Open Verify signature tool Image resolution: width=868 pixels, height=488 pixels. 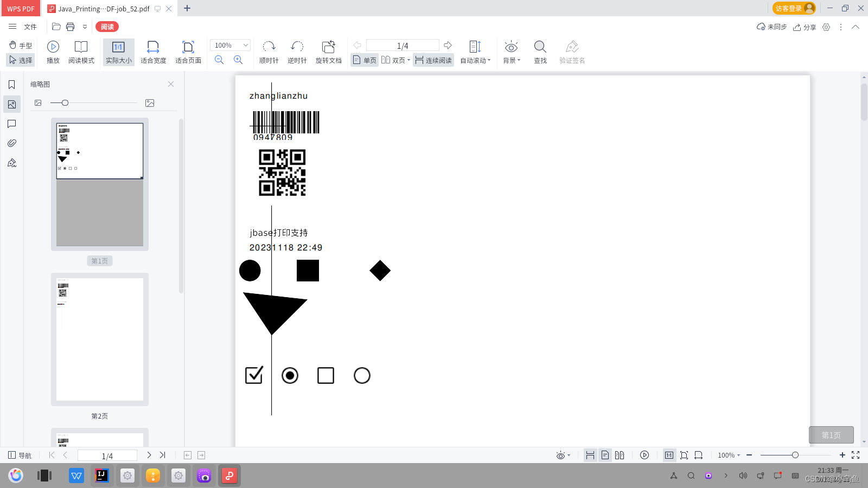(x=572, y=53)
